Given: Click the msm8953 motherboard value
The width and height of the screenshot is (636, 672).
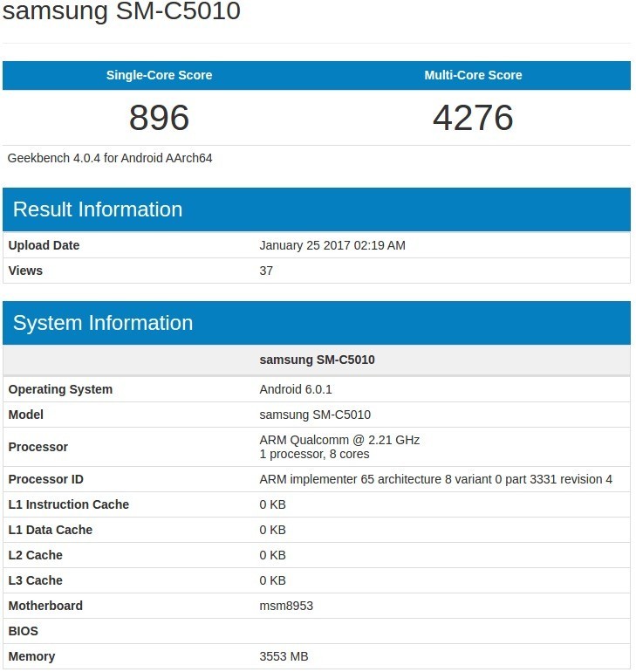Looking at the screenshot, I should pyautogui.click(x=286, y=606).
